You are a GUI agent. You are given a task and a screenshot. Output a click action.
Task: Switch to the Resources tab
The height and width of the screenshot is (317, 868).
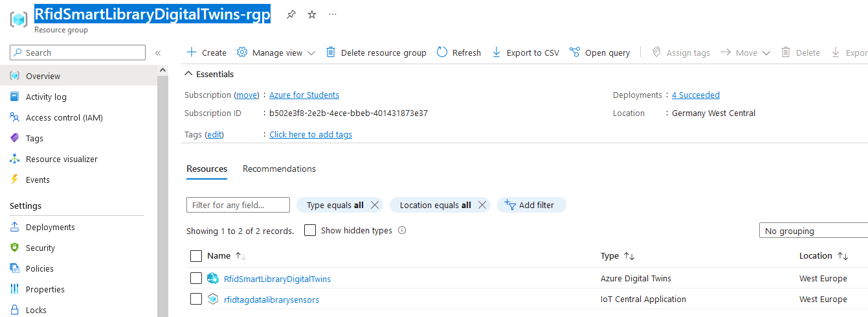(207, 169)
